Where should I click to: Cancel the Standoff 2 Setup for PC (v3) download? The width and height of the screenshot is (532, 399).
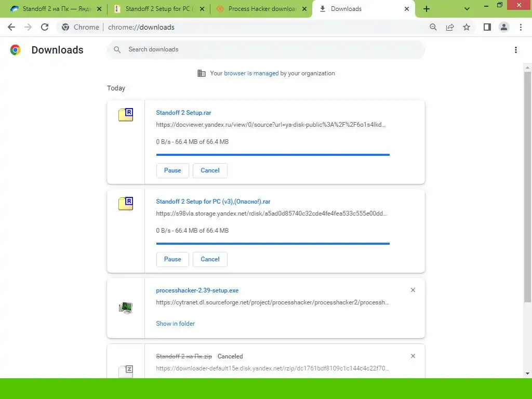click(210, 259)
